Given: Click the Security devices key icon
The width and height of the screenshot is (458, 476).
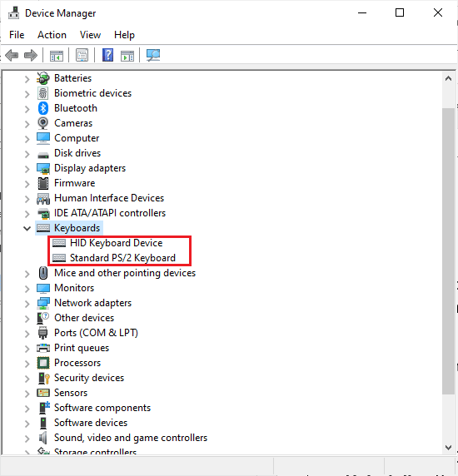Looking at the screenshot, I should (44, 378).
